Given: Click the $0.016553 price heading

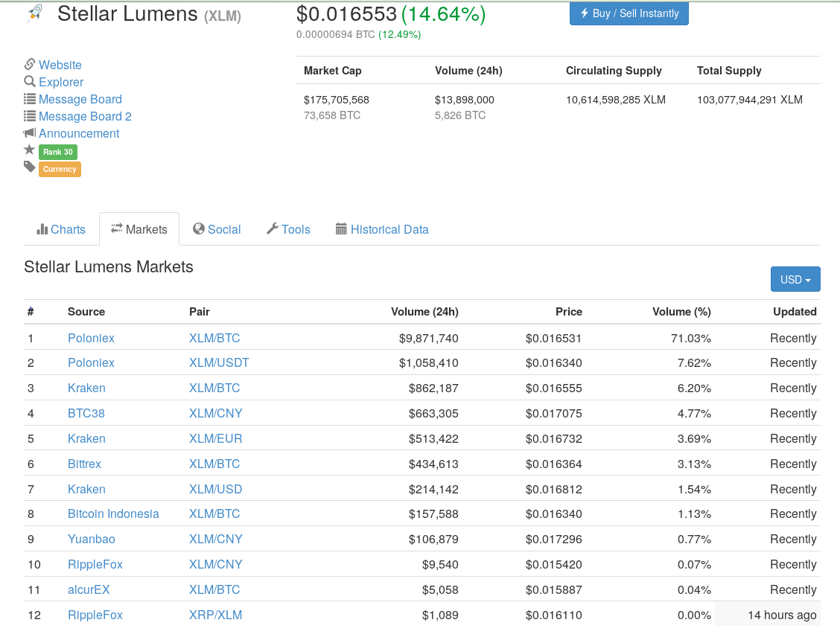Looking at the screenshot, I should tap(346, 14).
